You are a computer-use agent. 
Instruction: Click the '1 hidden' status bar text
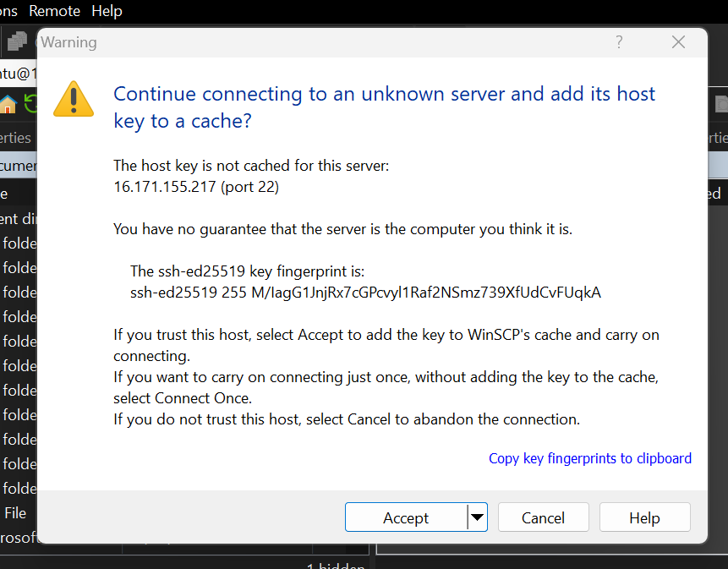(x=337, y=566)
